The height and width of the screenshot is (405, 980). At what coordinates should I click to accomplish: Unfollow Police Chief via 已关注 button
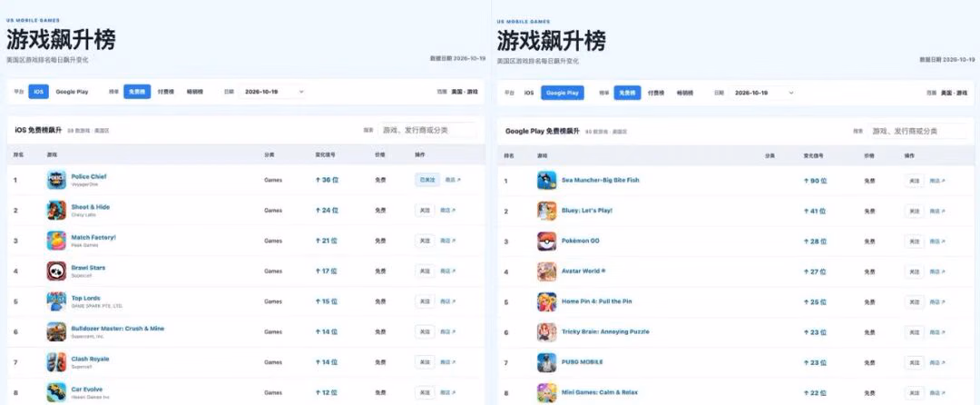[x=427, y=180]
